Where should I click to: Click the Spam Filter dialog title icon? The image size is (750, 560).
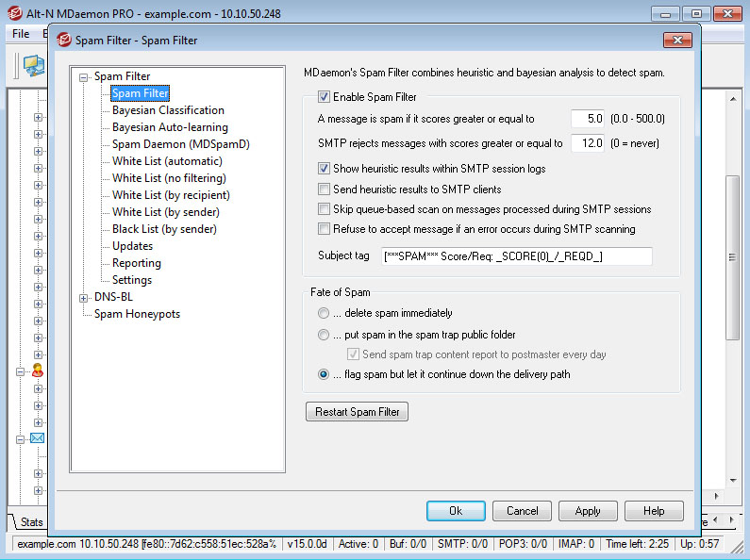(64, 41)
